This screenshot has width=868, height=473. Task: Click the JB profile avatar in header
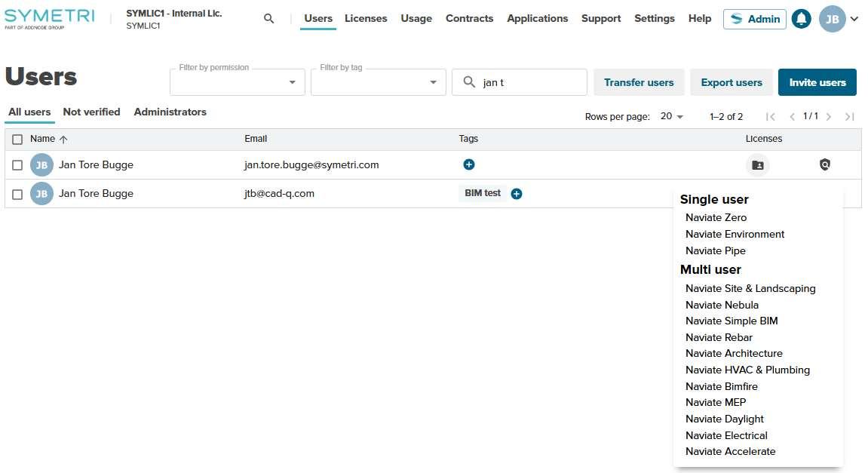[x=832, y=19]
